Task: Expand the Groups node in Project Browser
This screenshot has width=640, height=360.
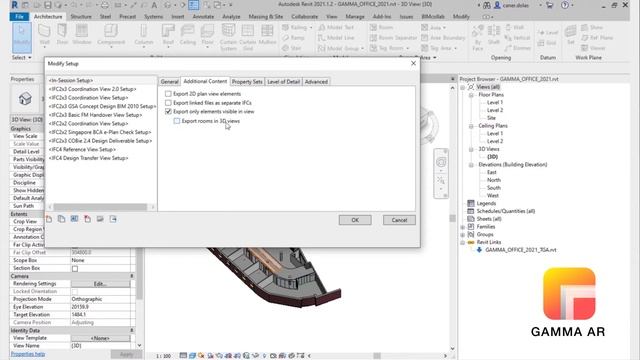Action: coord(462,235)
